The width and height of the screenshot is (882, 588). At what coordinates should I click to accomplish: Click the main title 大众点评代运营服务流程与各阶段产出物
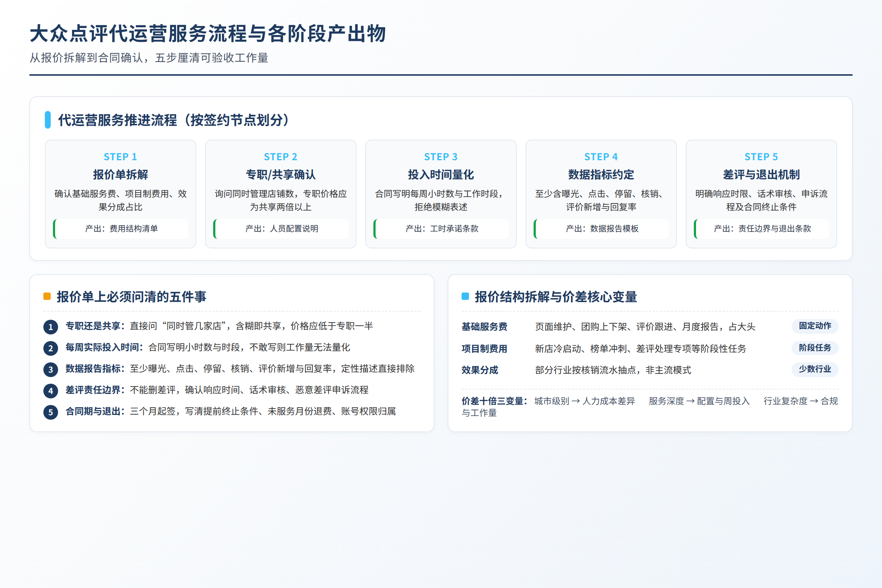click(x=208, y=34)
